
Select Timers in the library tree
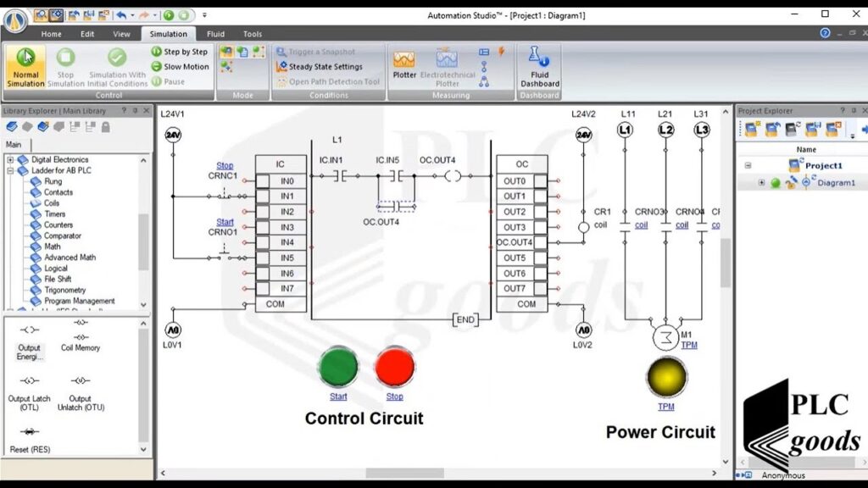coord(54,213)
